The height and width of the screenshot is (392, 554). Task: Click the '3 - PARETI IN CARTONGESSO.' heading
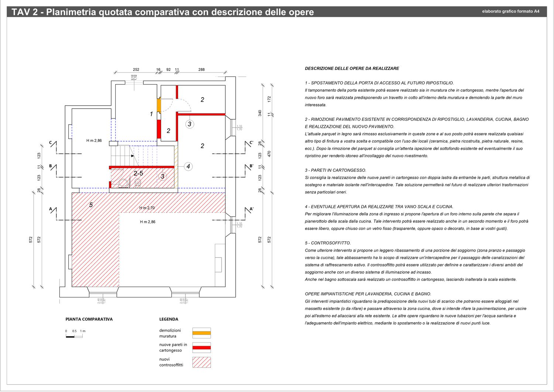click(335, 170)
